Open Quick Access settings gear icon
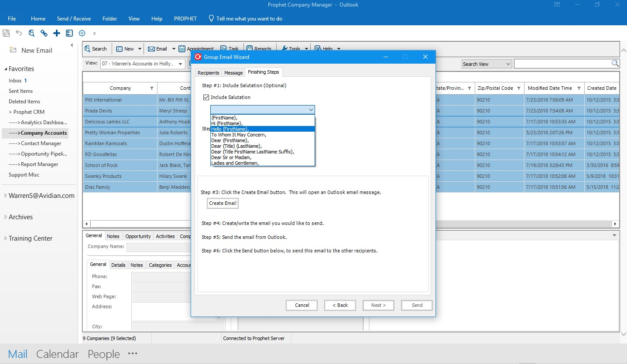 coord(82,33)
